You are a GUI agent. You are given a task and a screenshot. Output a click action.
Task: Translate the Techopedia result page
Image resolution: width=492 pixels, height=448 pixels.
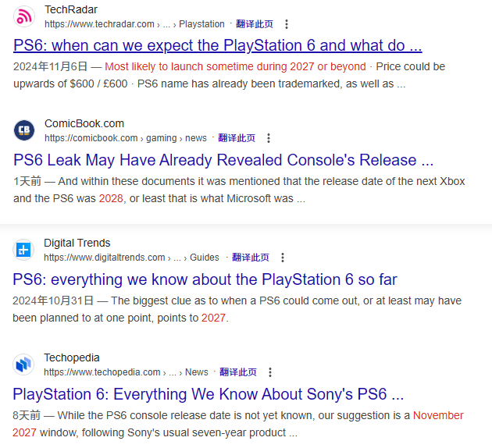pos(238,372)
